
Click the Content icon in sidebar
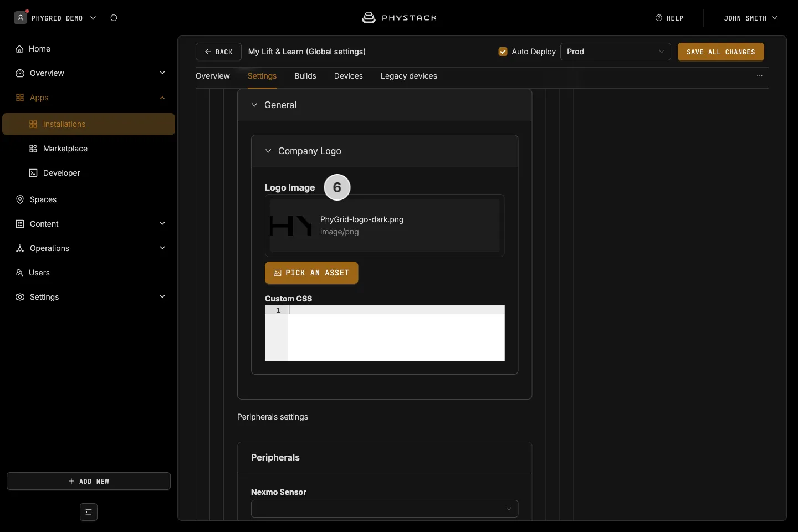tap(20, 224)
